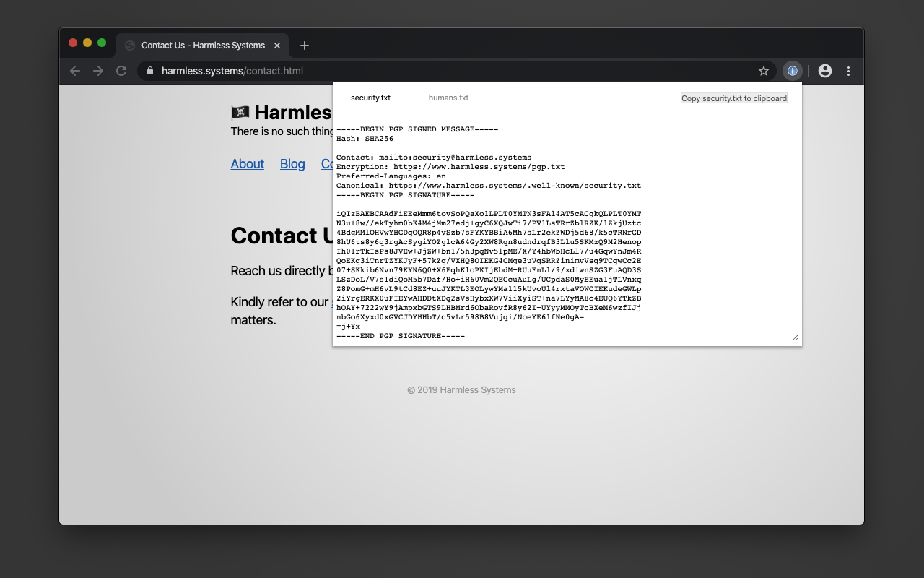Open the About page link
Screen dimensions: 924x578
click(247, 164)
